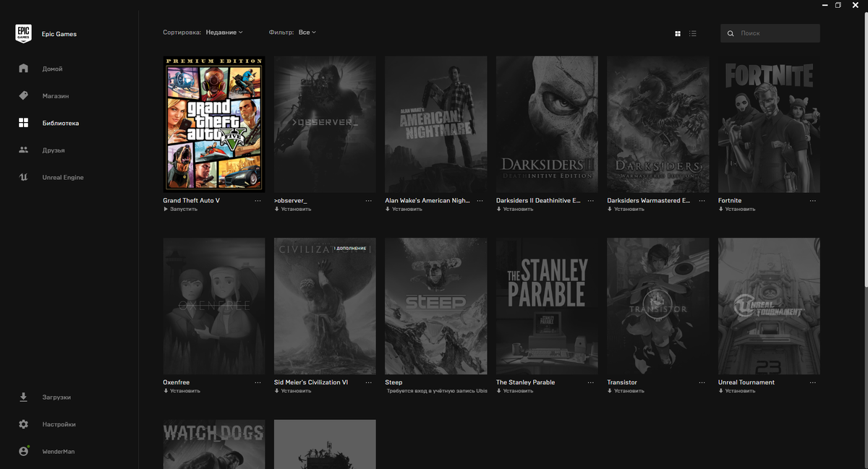The height and width of the screenshot is (469, 868).
Task: Click the Поиск search input field
Action: tap(770, 33)
